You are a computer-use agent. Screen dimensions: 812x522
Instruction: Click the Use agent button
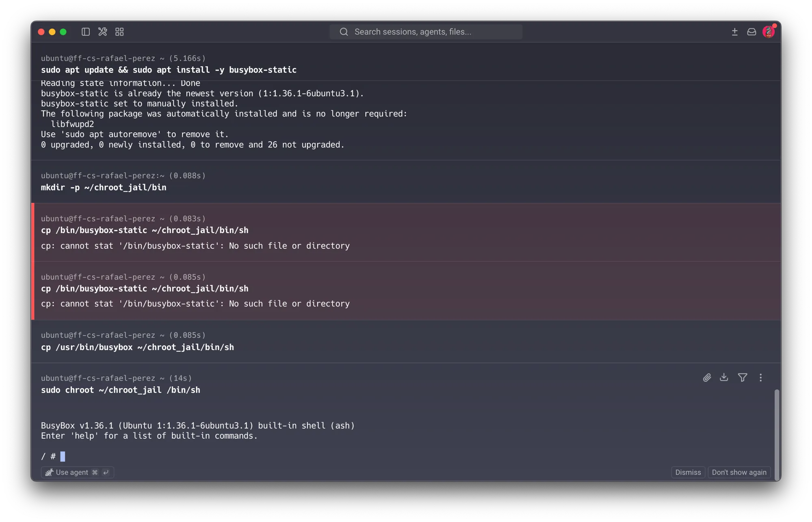pos(77,472)
